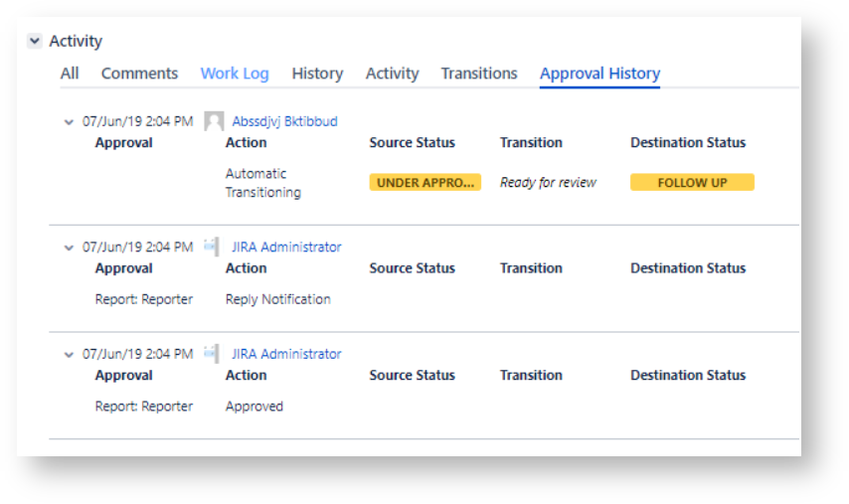Open JIRA Administrator link in Approved entry
The image size is (849, 504).
coord(286,354)
